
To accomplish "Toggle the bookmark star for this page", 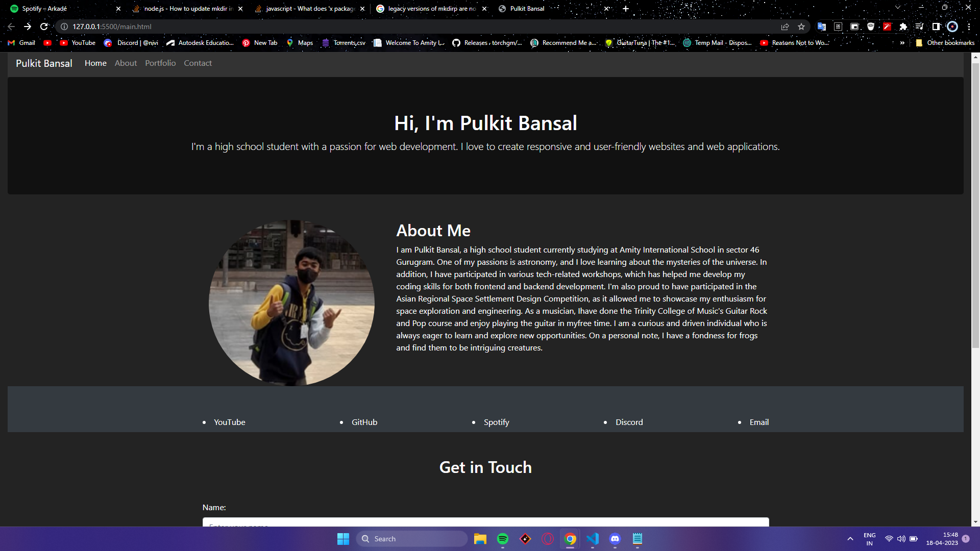I will click(x=801, y=26).
